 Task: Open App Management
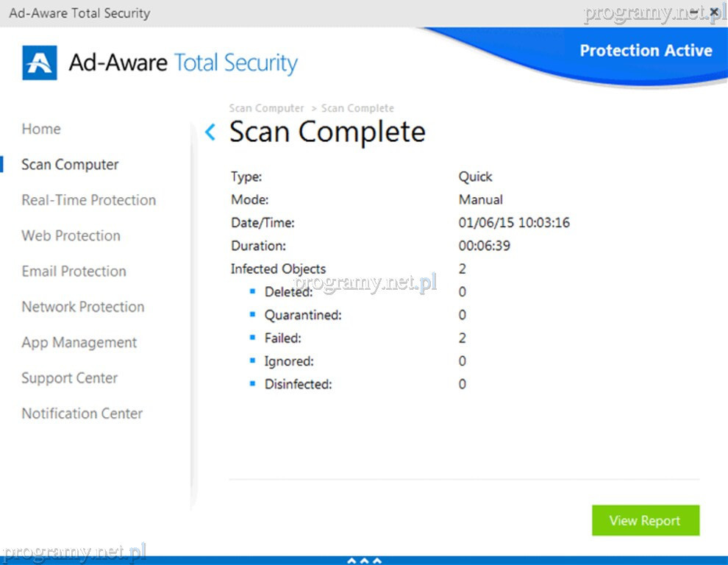click(x=79, y=343)
